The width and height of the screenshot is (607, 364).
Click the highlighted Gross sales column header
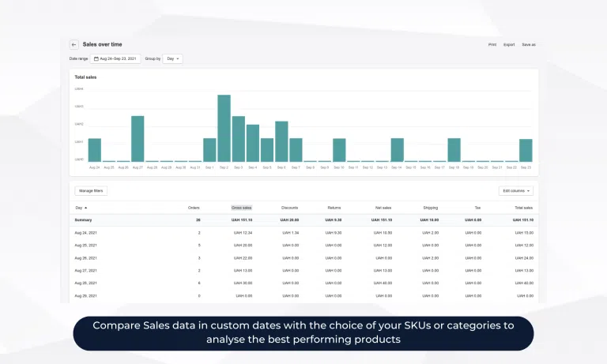[241, 208]
